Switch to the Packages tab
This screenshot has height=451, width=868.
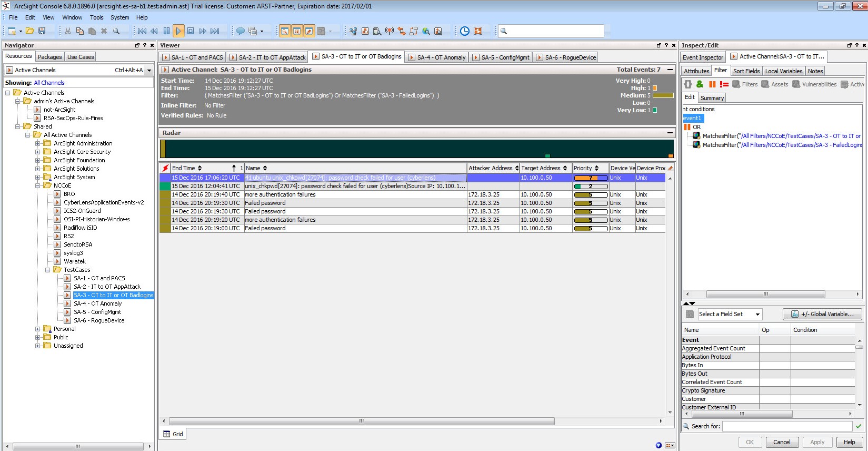coord(50,57)
